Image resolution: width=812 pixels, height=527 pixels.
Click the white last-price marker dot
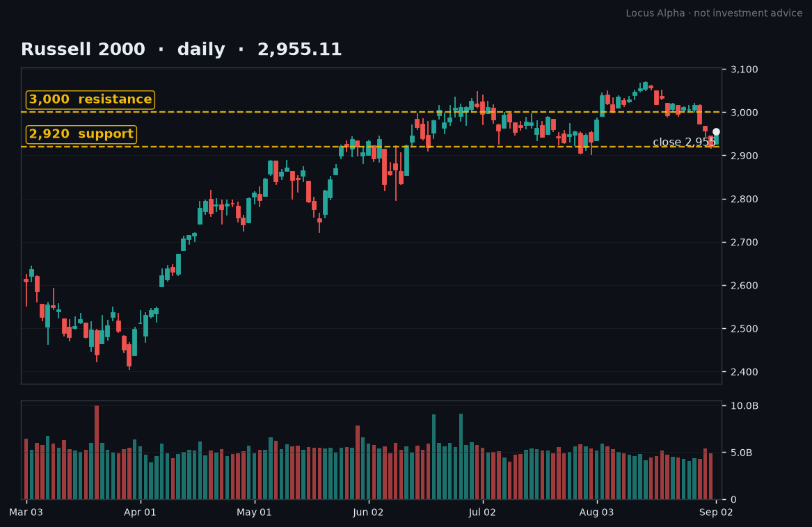716,132
